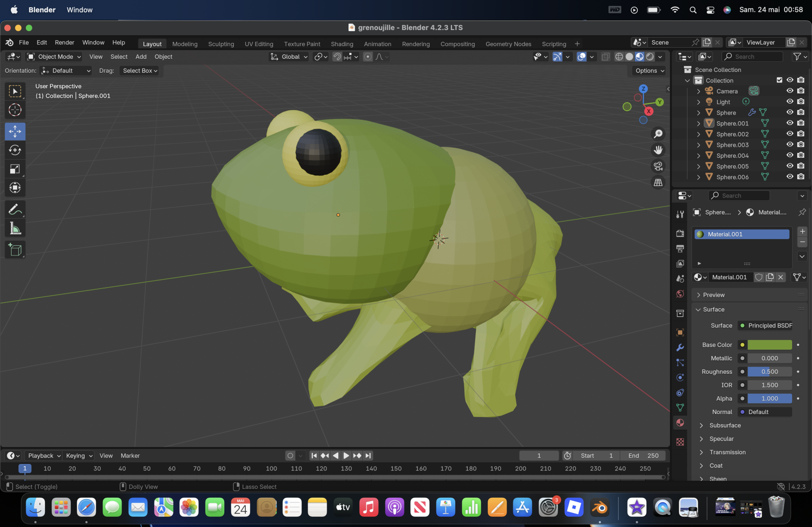Activate the Move tool
The width and height of the screenshot is (812, 527).
click(x=15, y=132)
